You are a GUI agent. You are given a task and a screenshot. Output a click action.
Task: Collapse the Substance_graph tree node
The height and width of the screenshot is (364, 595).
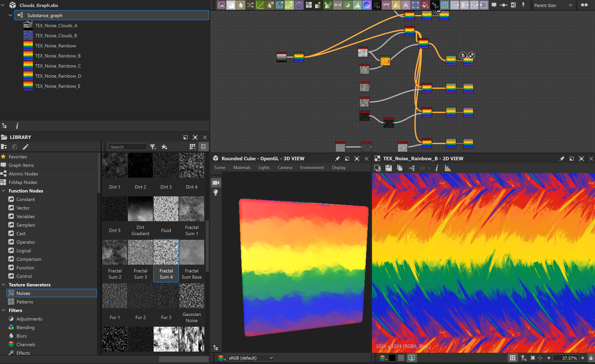tap(10, 15)
